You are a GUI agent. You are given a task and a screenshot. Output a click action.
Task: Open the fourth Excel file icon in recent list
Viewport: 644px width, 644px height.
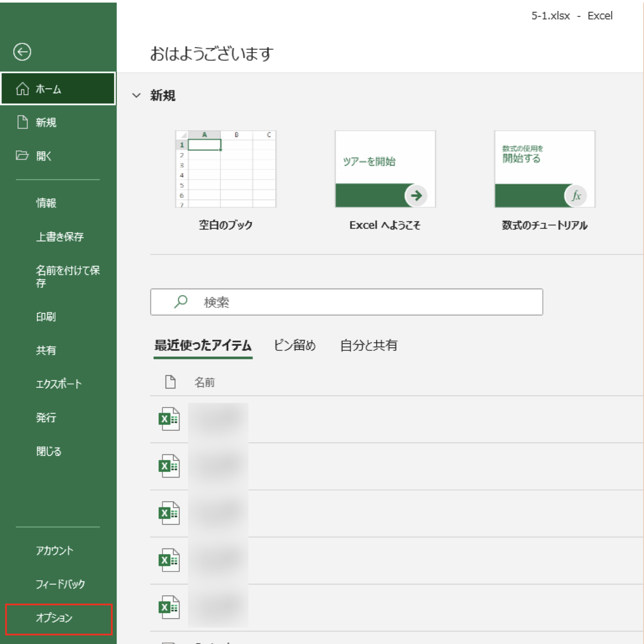click(x=169, y=560)
